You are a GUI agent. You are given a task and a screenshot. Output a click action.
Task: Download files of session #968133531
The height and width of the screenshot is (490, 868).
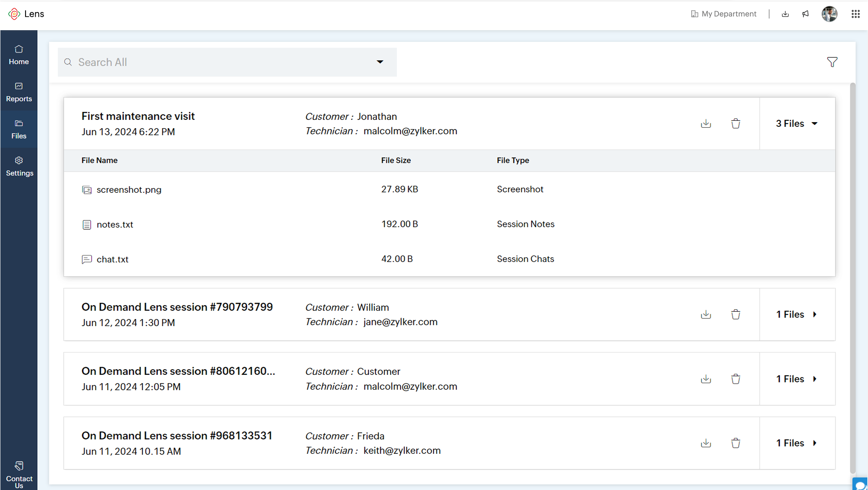706,443
